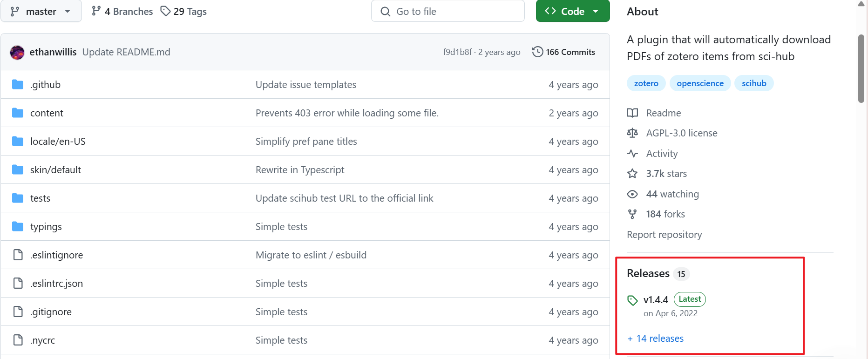Open the content folder
This screenshot has height=359, width=868.
coord(47,113)
